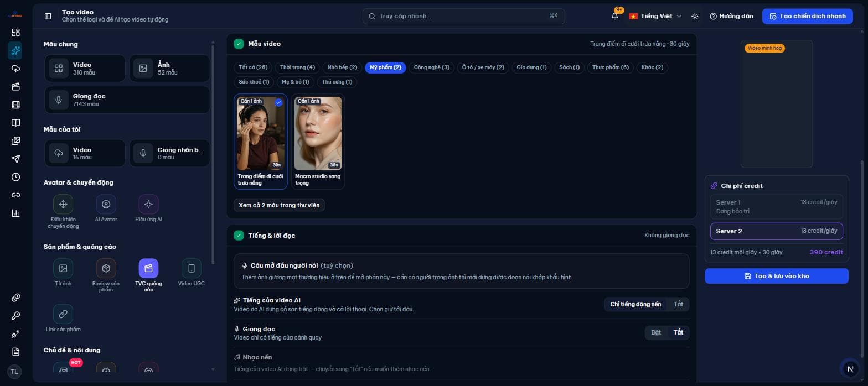Select the Macro studio sang trọng template thumbnail

coord(318,142)
